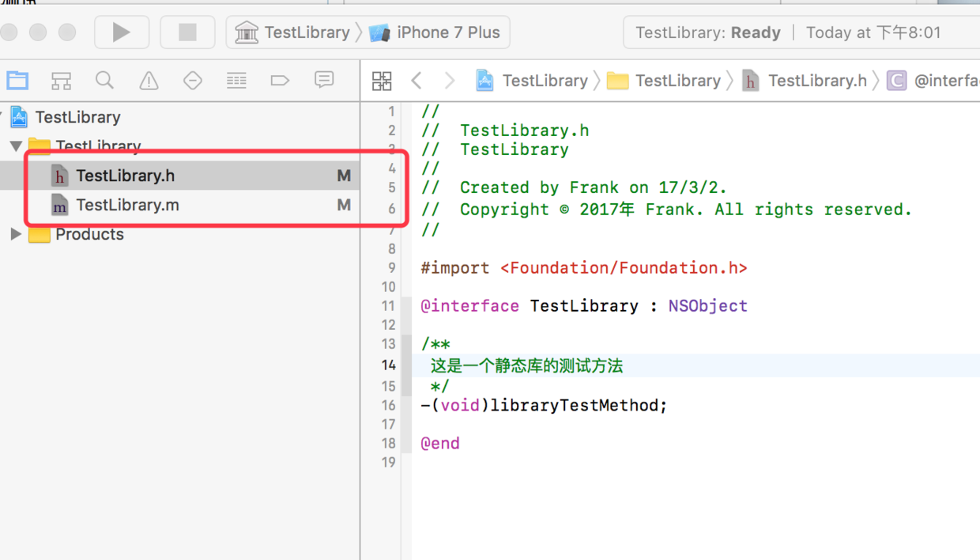
Task: Open the @interface symbol in jump bar
Action: 933,81
